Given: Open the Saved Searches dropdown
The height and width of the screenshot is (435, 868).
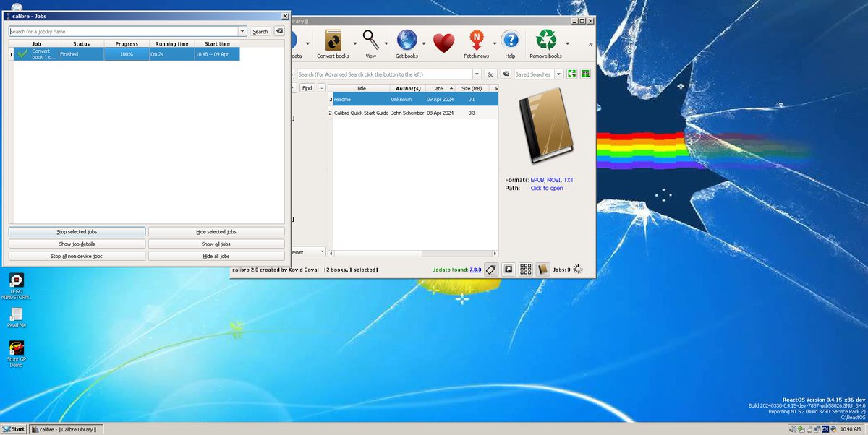Looking at the screenshot, I should [558, 74].
